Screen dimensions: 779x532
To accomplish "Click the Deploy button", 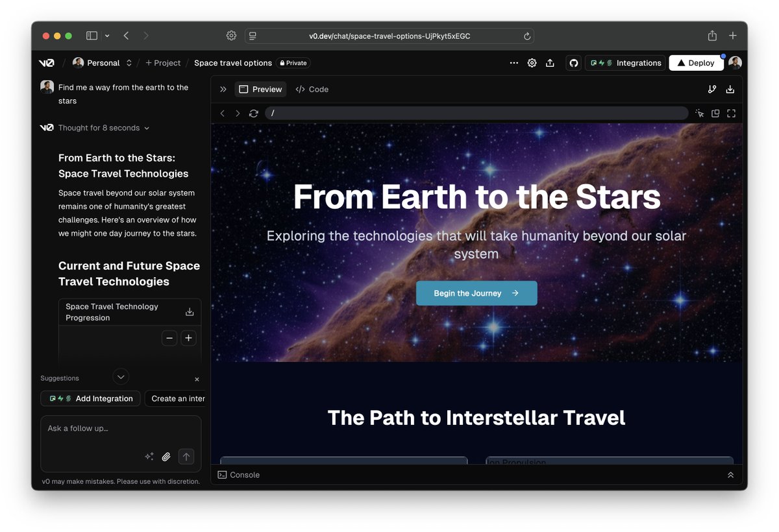I will click(x=696, y=63).
